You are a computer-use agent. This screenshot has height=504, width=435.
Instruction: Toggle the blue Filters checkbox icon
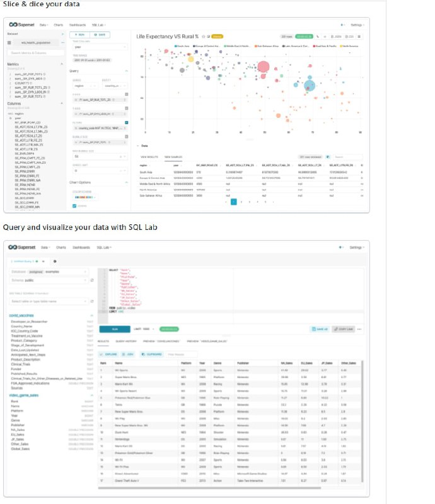click(127, 122)
